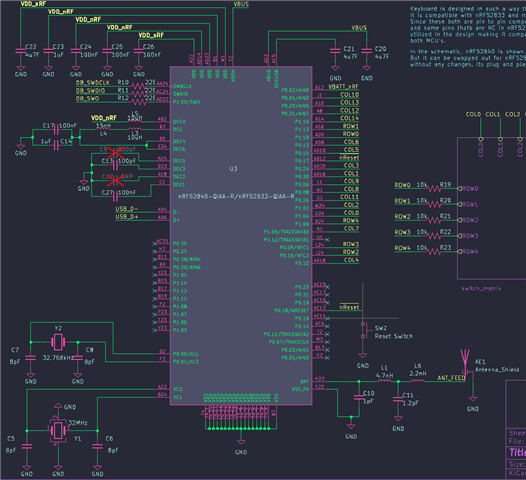
Task: Click the nReset label near SW2
Action: pos(349,307)
